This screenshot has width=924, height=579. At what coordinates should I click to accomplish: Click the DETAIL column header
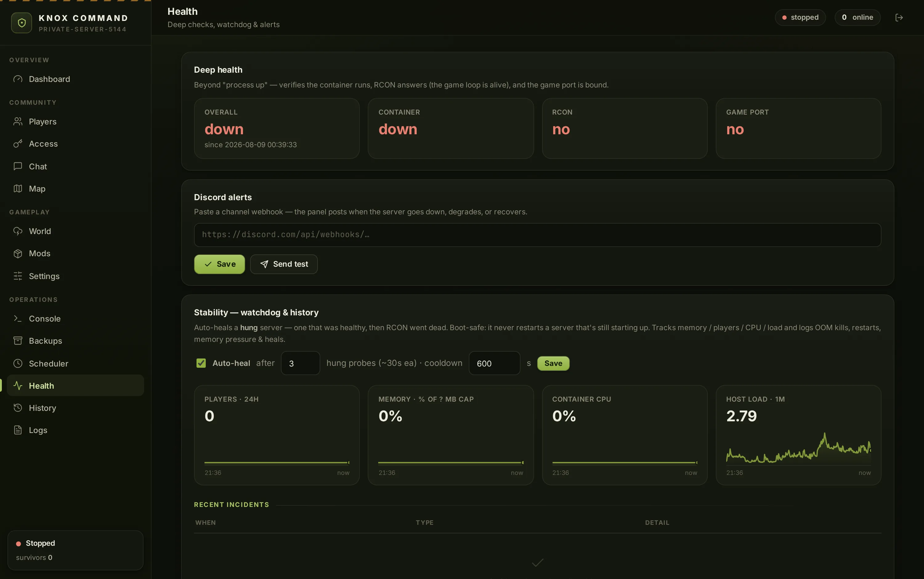(x=657, y=522)
